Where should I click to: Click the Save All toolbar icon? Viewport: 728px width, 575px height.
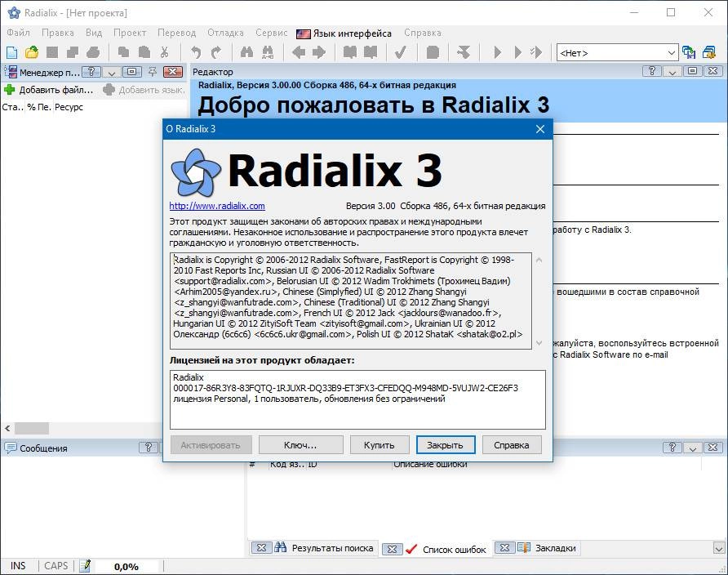[x=73, y=52]
